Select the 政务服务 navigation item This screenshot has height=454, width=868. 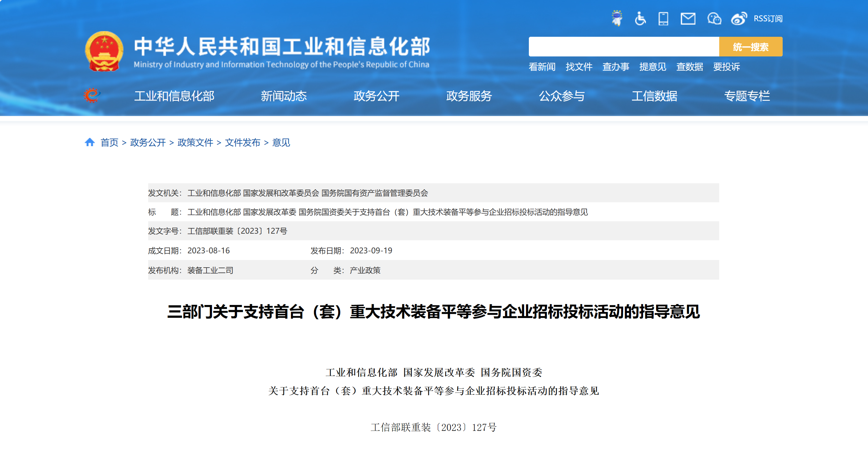[x=469, y=96]
